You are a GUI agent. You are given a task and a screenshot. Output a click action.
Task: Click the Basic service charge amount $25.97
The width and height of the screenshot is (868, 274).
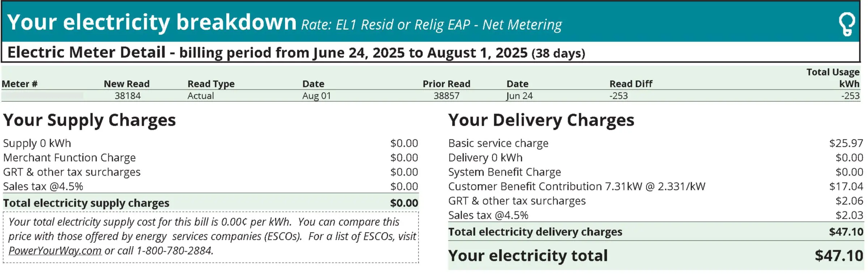pos(846,143)
